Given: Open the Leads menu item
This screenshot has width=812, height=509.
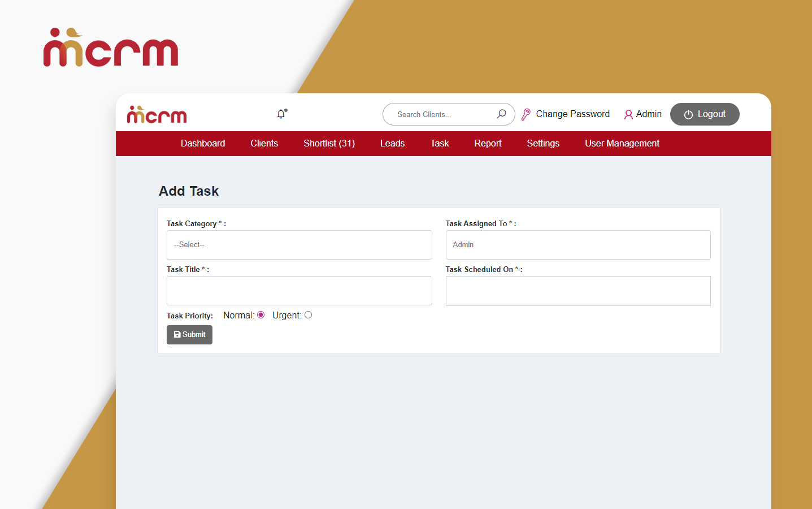Looking at the screenshot, I should click(x=392, y=144).
